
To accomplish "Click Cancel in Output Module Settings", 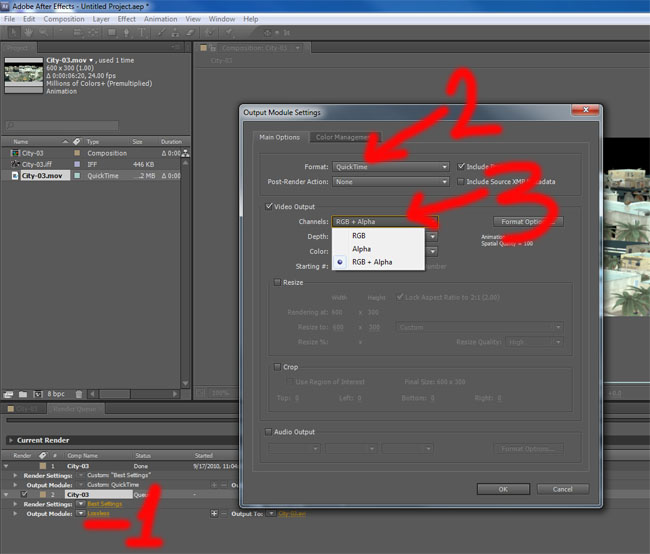I will (x=563, y=489).
